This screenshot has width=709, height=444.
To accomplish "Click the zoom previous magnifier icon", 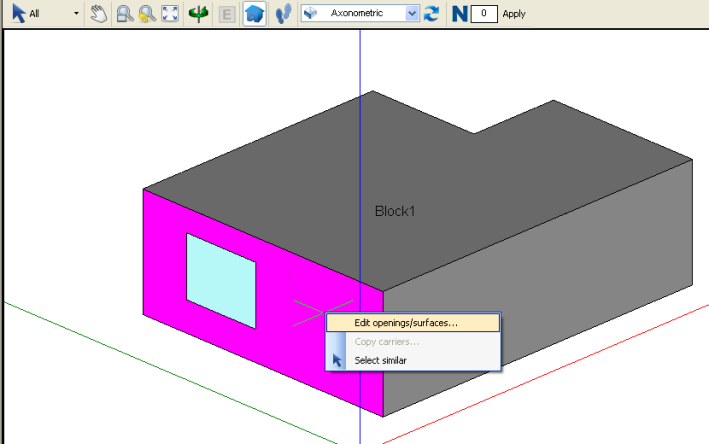I will click(147, 14).
